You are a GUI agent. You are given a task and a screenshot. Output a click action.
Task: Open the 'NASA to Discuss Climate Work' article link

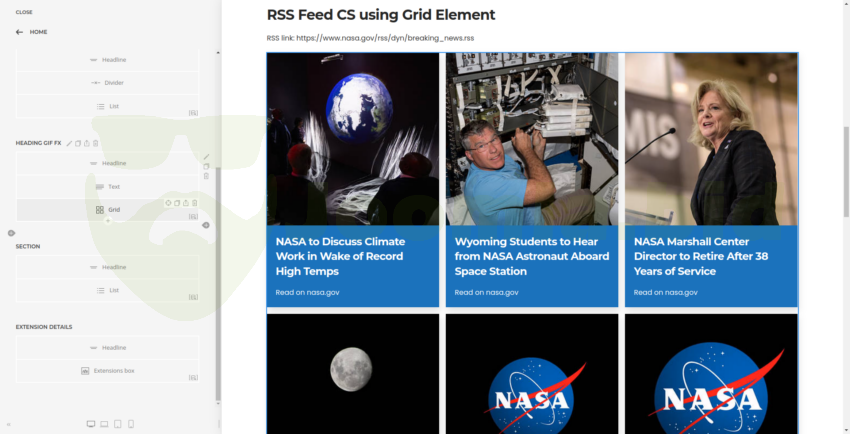340,256
